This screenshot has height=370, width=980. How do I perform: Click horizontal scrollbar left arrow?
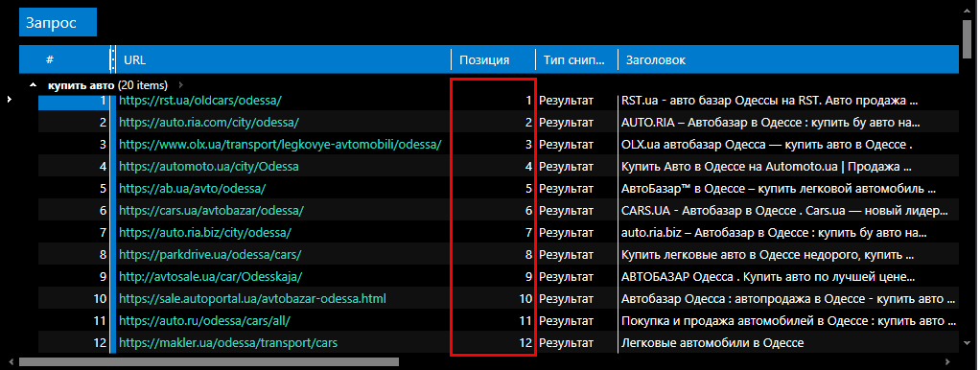tap(11, 362)
